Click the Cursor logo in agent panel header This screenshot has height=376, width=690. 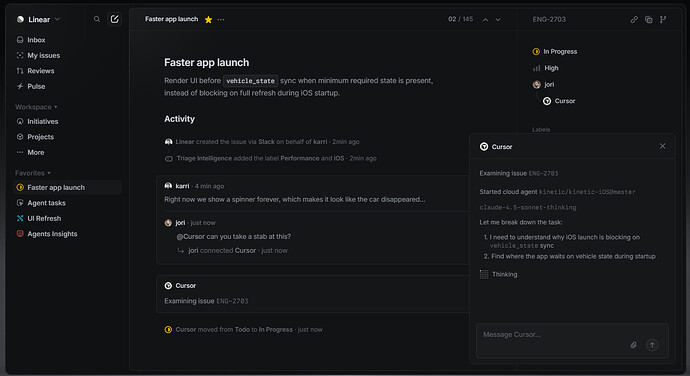484,147
